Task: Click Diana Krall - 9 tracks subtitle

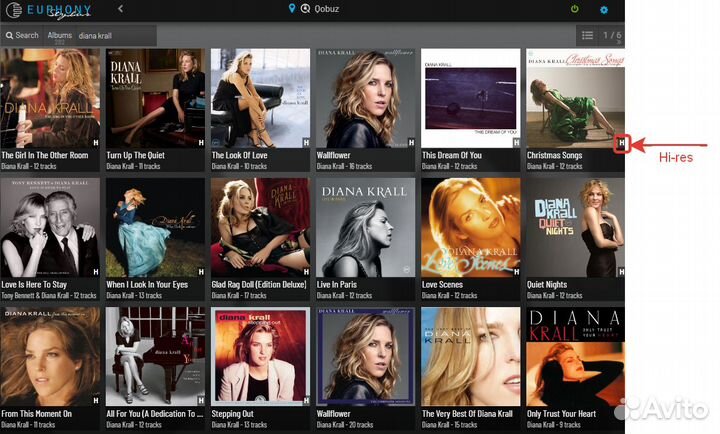Action: click(553, 425)
